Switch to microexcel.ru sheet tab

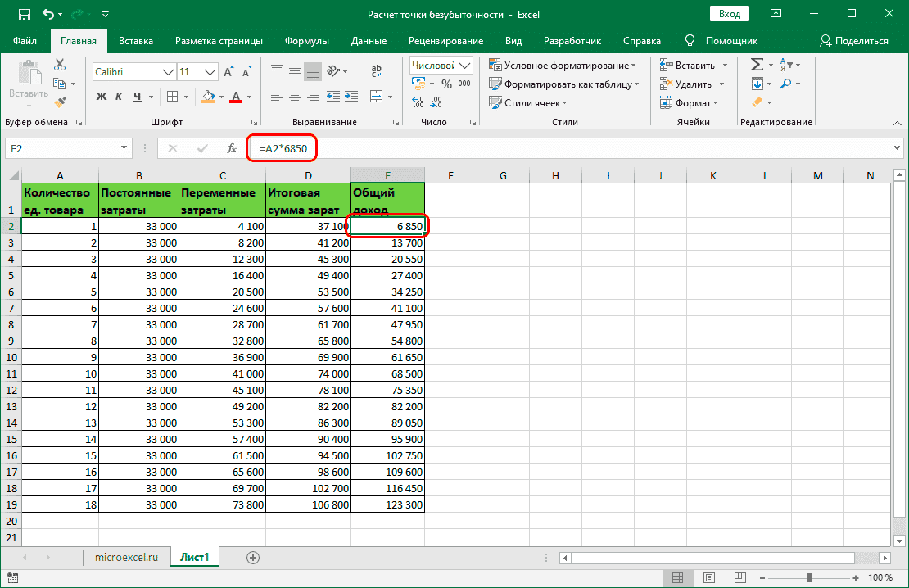126,558
